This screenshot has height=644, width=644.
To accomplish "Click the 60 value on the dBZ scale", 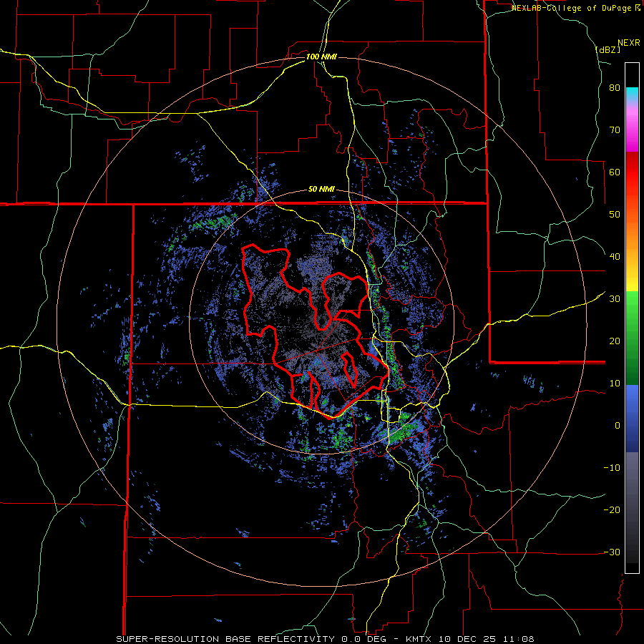I will 615,172.
